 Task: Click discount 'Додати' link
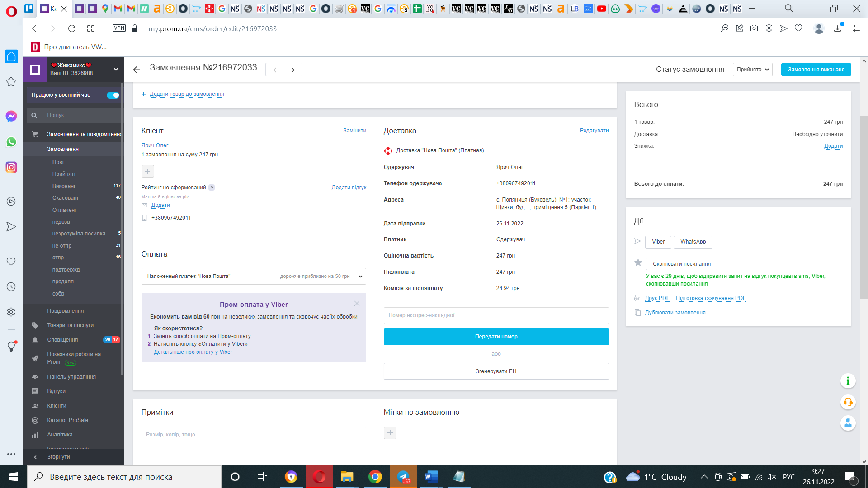(x=833, y=146)
